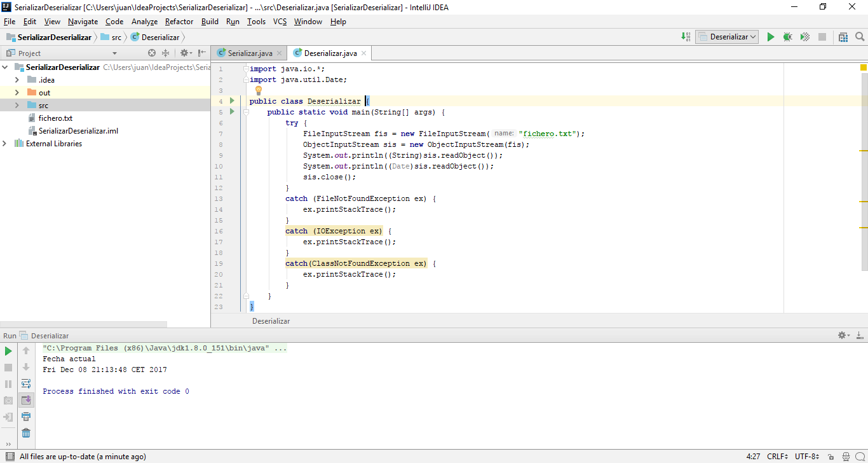The height and width of the screenshot is (463, 868).
Task: Click the CRLF line separator in status bar
Action: coord(777,456)
